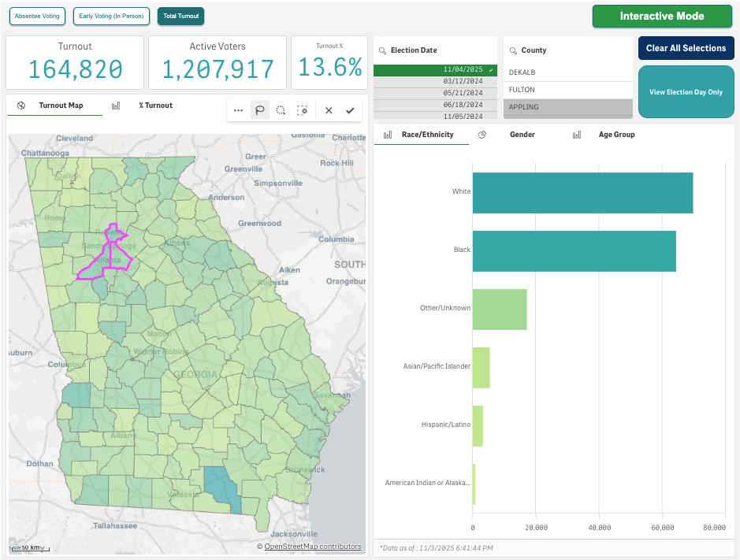Open the Age Group tab
The image size is (740, 560).
click(x=616, y=135)
